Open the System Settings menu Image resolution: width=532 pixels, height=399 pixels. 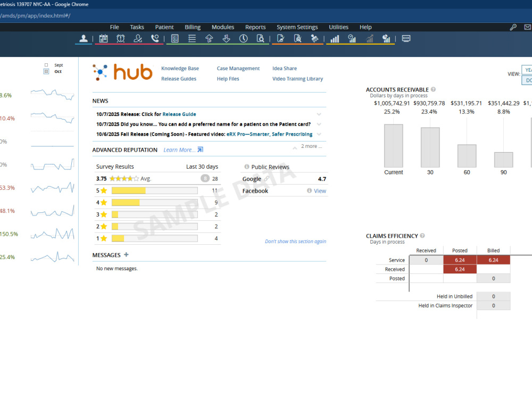click(x=297, y=27)
